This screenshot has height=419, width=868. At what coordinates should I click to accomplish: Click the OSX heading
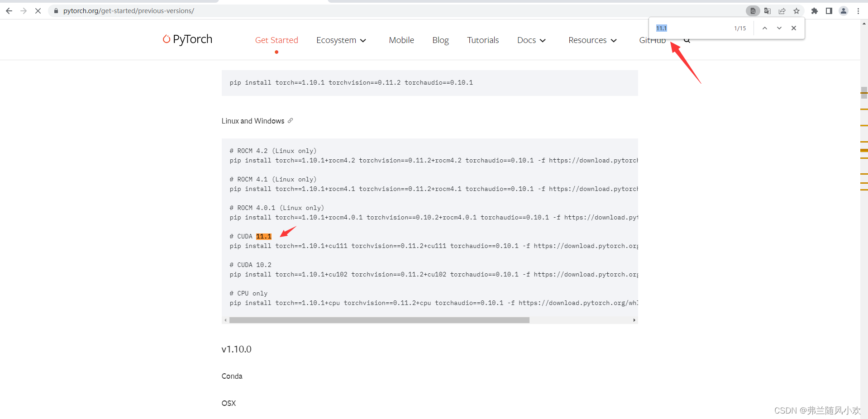click(229, 403)
